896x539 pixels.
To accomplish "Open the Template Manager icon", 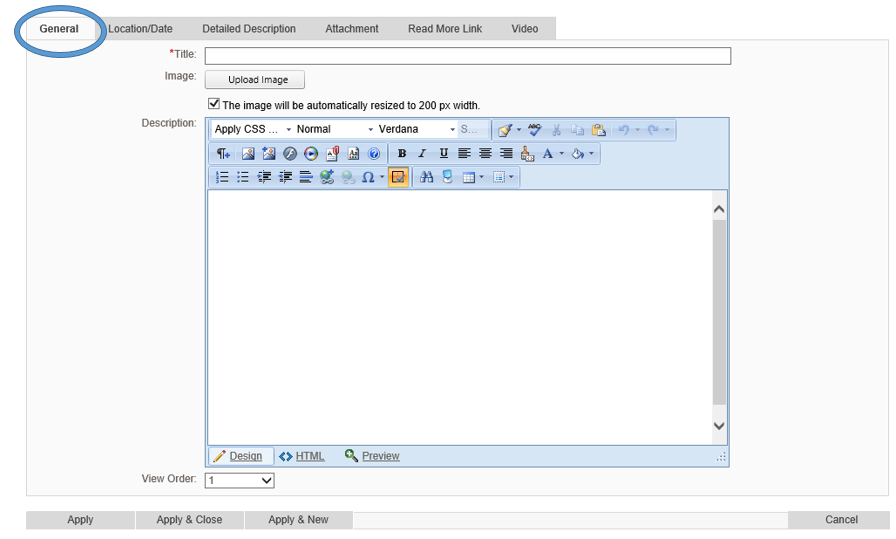I will [353, 153].
